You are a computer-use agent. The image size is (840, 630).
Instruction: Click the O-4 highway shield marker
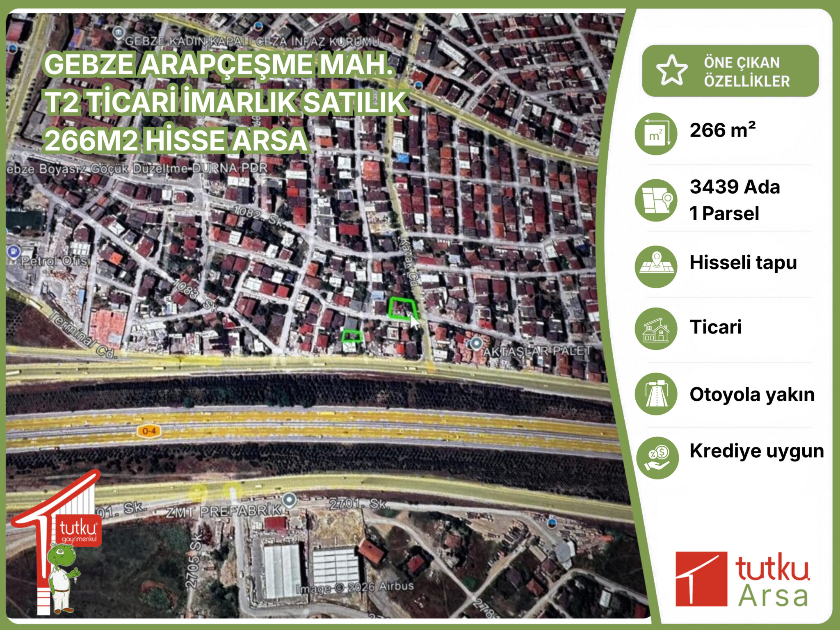148,431
